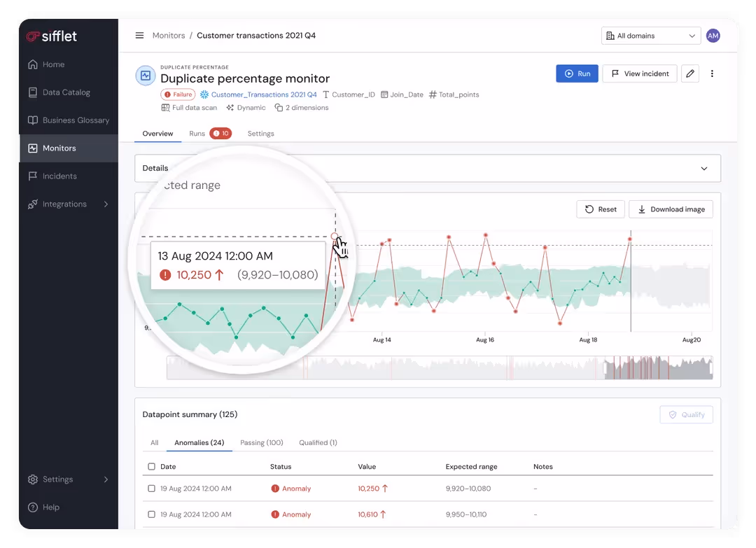
Task: Click the chart overview timeline strip
Action: (439, 368)
